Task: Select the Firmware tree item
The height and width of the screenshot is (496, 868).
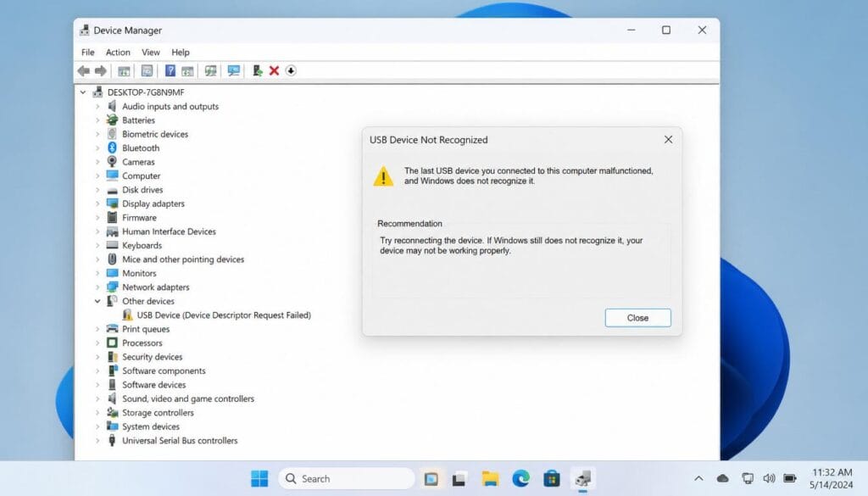Action: click(x=140, y=218)
